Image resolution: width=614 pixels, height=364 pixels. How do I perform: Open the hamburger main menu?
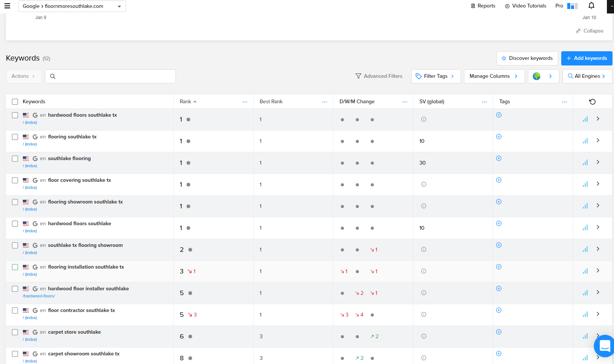click(x=7, y=6)
